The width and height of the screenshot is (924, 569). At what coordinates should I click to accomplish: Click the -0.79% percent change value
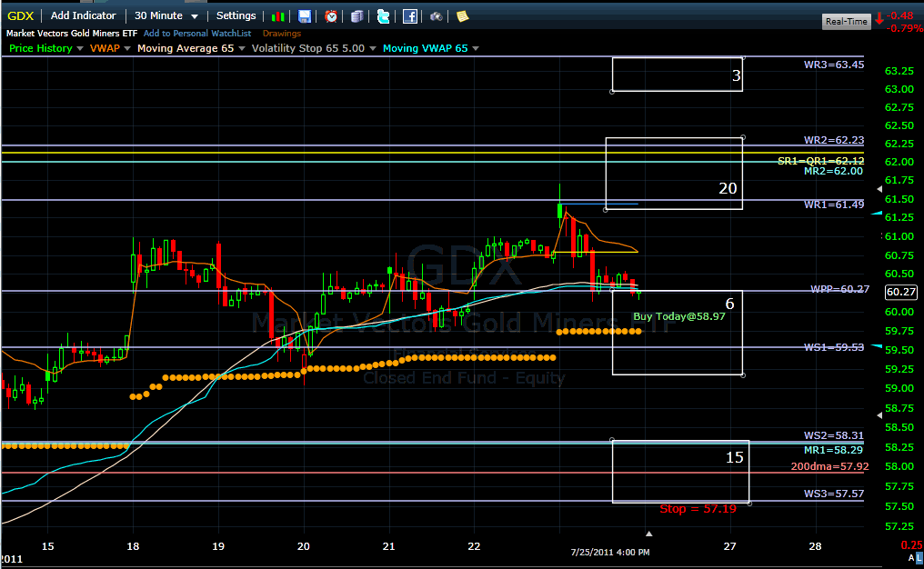point(905,27)
